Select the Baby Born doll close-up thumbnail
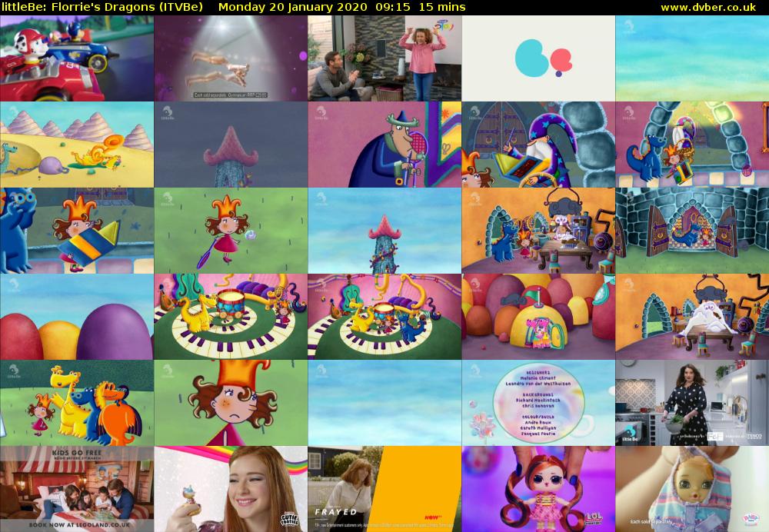The width and height of the screenshot is (769, 532). click(692, 489)
